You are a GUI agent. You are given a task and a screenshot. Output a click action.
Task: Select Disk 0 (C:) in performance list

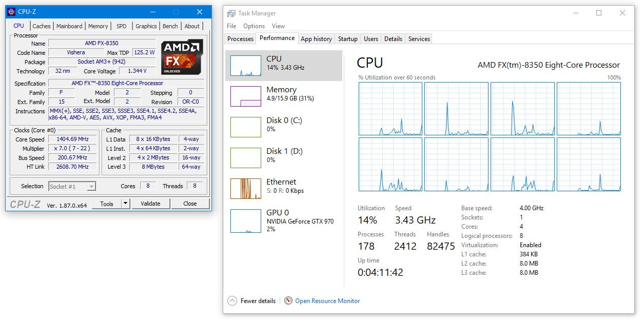(284, 127)
